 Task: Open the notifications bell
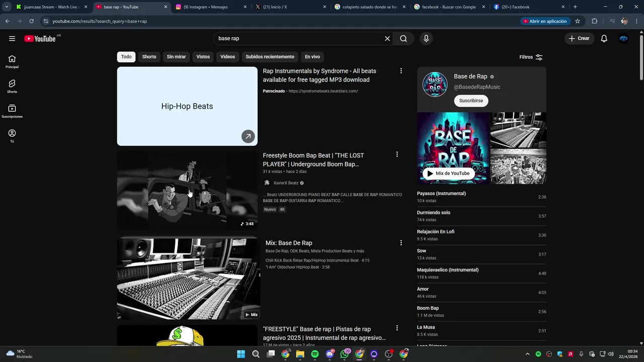click(x=604, y=39)
